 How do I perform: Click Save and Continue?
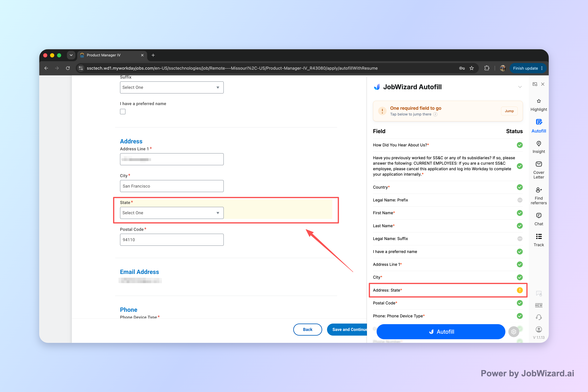347,329
